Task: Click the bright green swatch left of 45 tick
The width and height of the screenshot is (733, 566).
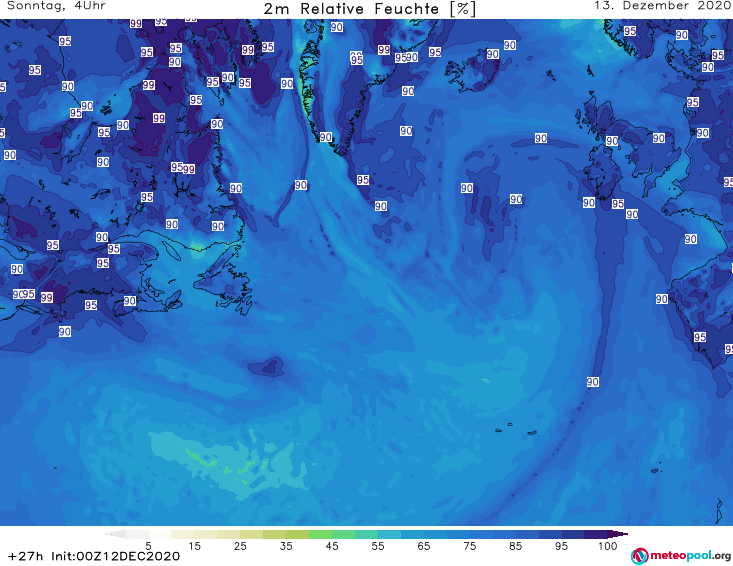Action: 320,534
